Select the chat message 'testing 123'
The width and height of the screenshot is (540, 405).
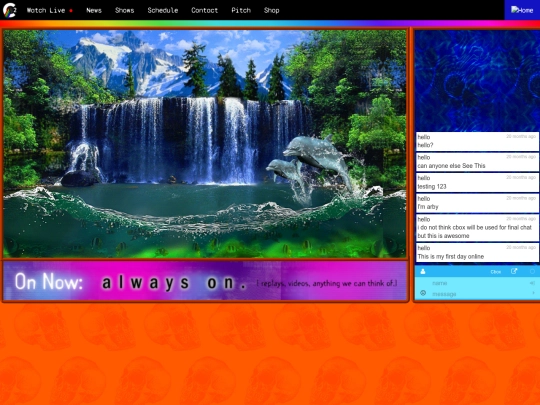coord(477,183)
